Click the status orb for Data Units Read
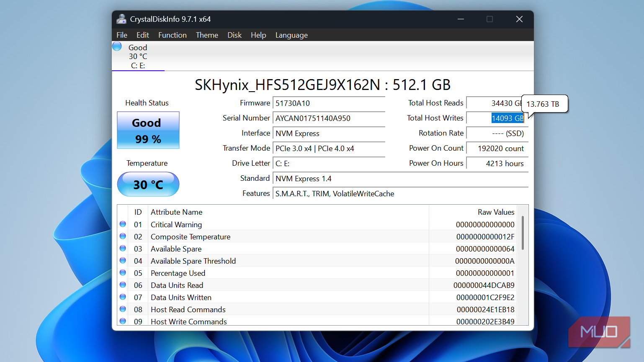Image resolution: width=644 pixels, height=362 pixels. (123, 285)
